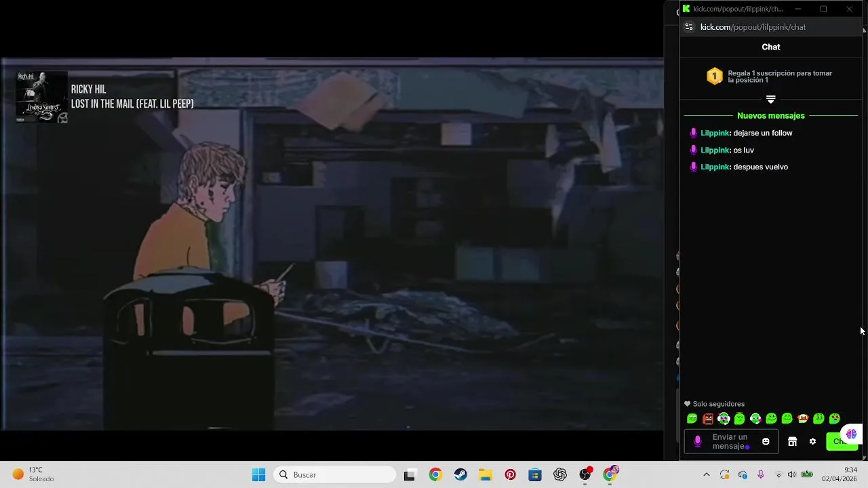Minimize the Kick chat popout window
The height and width of the screenshot is (488, 868).
point(797,9)
